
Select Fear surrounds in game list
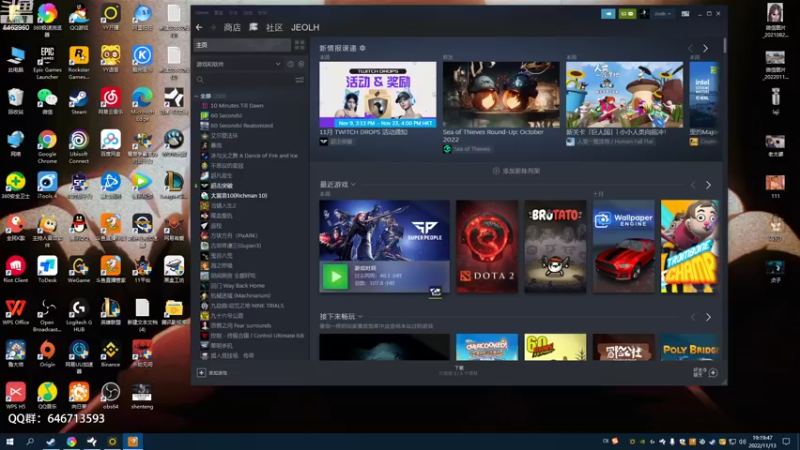coord(241,326)
